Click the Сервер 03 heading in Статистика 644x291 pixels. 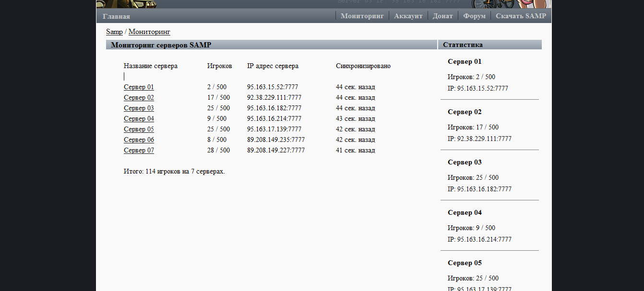click(x=465, y=163)
